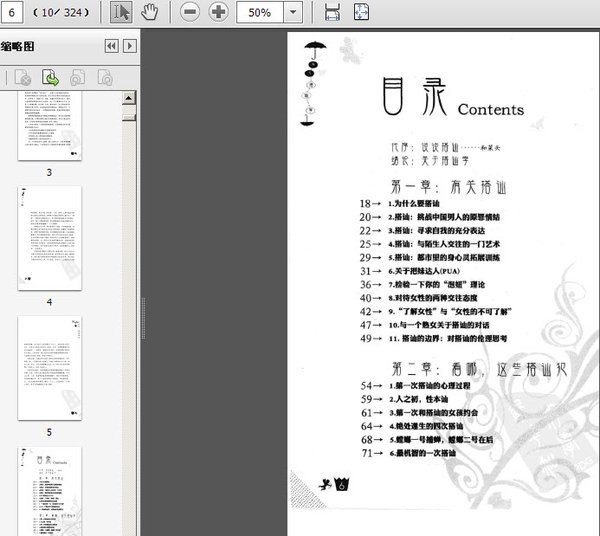Open thumbnail of page 4
600x536 pixels.
[x=49, y=238]
